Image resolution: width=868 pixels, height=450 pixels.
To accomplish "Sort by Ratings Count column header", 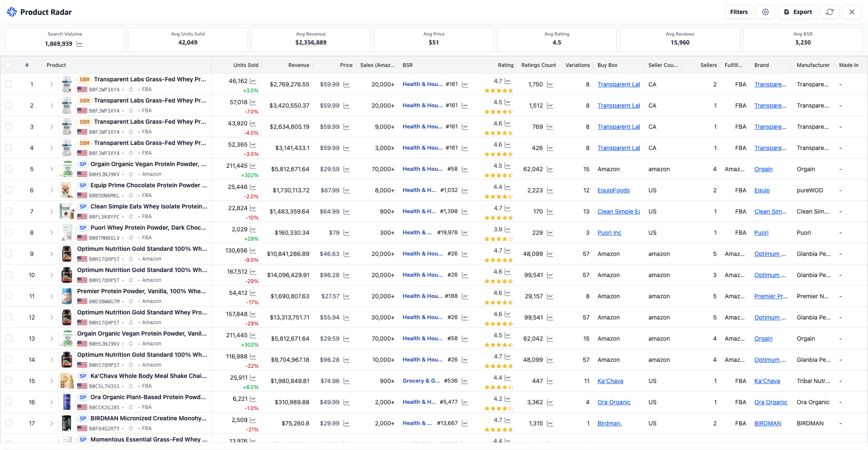I will tap(538, 65).
